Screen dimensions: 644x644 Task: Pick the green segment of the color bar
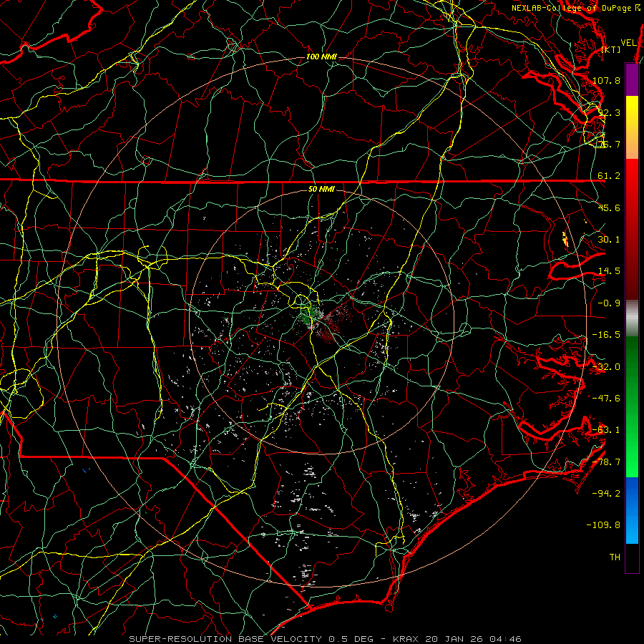click(x=632, y=406)
